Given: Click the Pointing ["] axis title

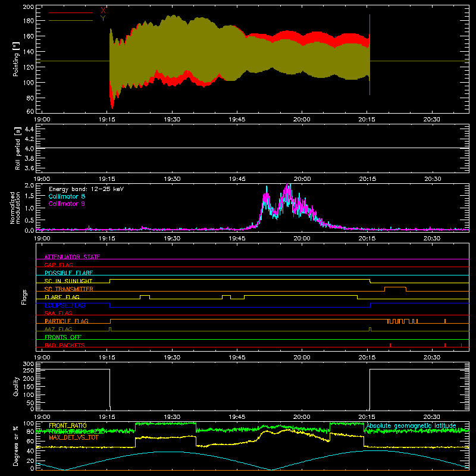Looking at the screenshot, I should (16, 59).
